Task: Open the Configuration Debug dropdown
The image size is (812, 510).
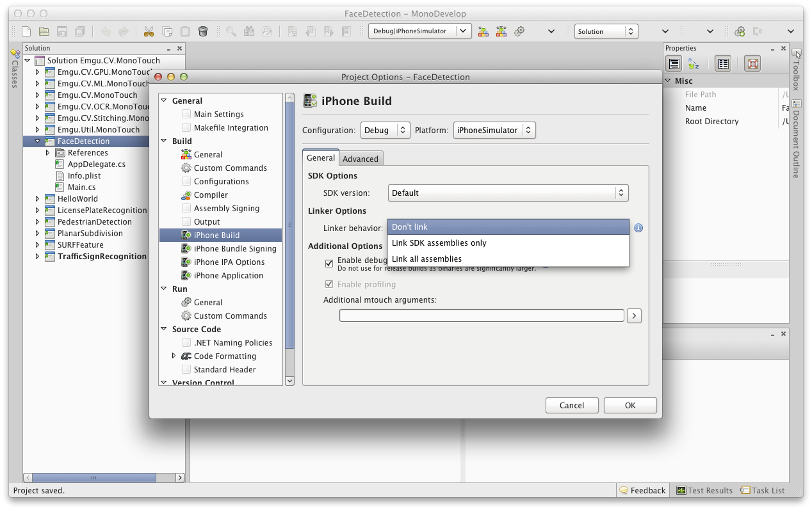Action: pos(386,130)
